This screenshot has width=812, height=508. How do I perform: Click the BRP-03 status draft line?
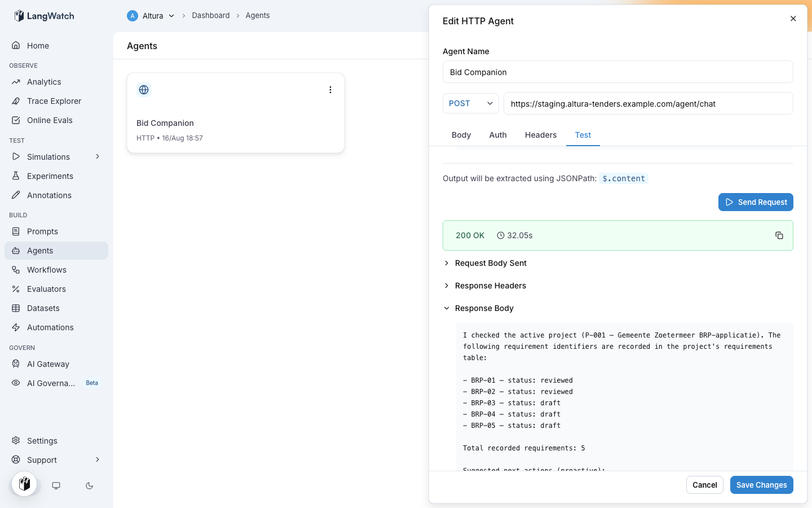(x=512, y=403)
